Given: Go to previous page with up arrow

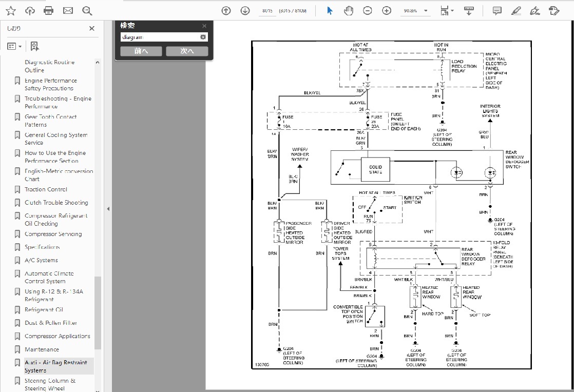Looking at the screenshot, I should [x=226, y=11].
